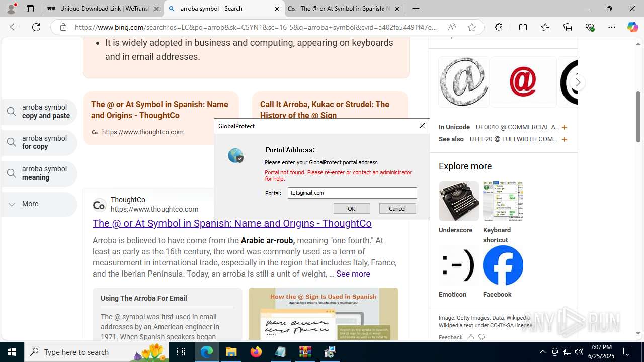Open volume control in tray
644x362 pixels.
[x=579, y=352]
